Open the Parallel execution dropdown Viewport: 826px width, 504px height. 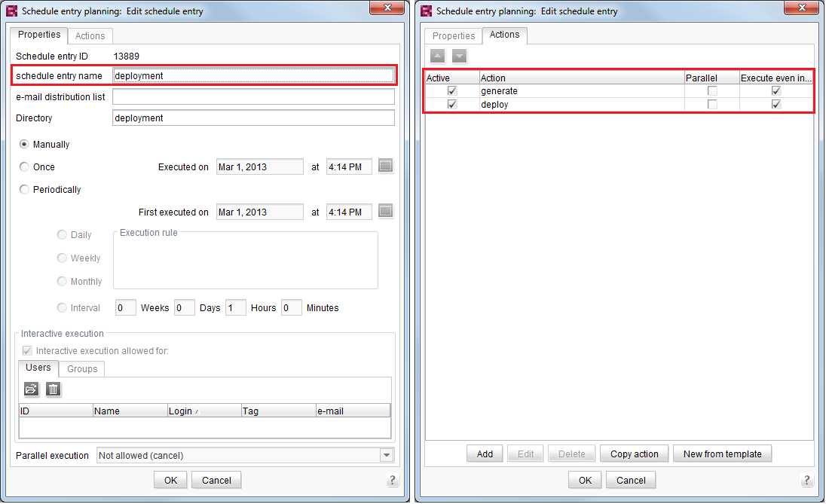[387, 455]
